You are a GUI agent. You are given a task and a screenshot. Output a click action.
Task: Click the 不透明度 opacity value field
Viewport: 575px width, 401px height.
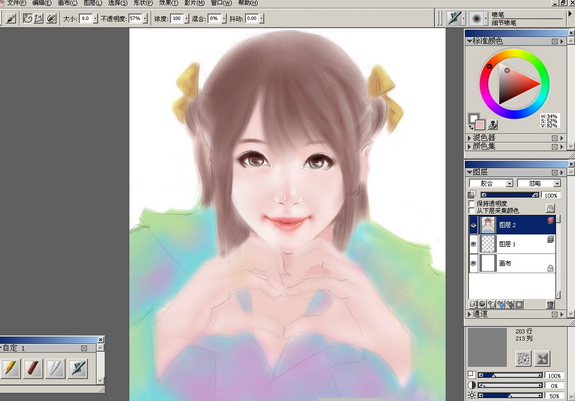[135, 18]
